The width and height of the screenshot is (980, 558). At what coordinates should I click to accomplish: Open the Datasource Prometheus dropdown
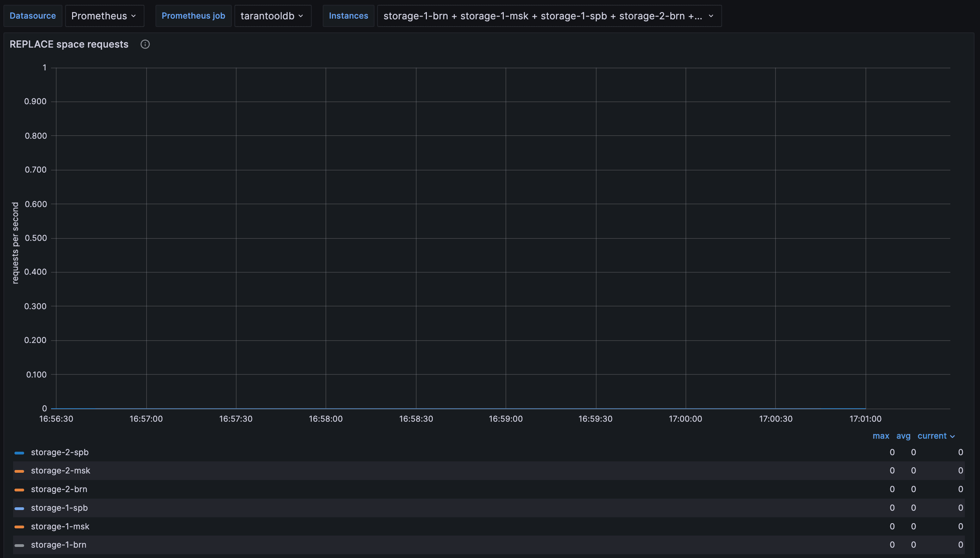coord(104,16)
